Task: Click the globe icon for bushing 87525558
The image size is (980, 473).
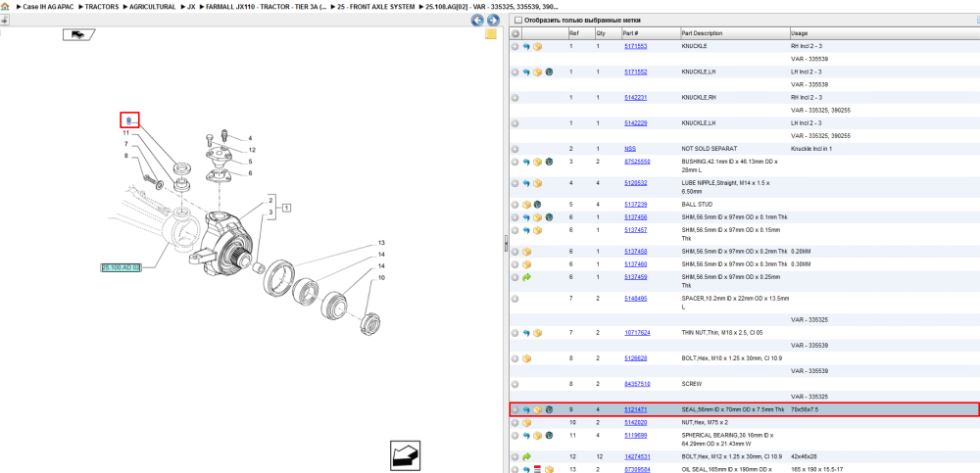Action: tap(548, 162)
